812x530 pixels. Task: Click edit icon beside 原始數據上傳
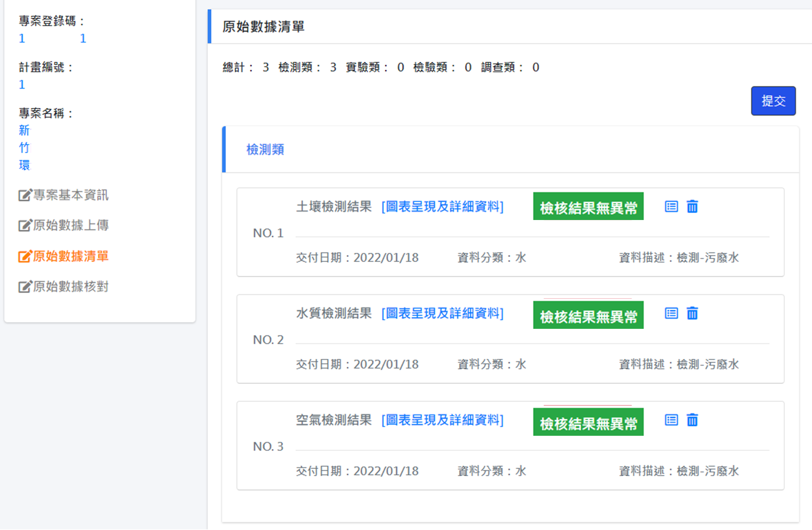(x=25, y=225)
